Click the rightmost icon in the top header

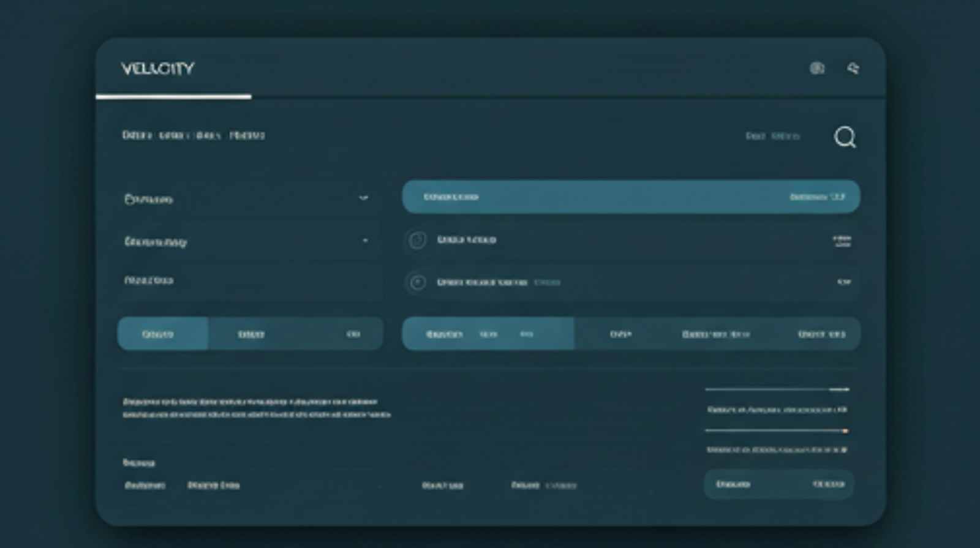click(853, 68)
